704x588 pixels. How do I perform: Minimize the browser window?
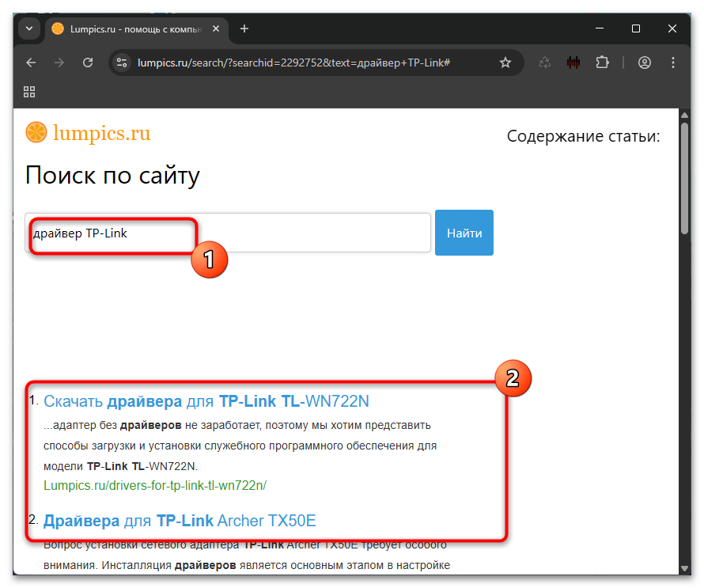[600, 28]
